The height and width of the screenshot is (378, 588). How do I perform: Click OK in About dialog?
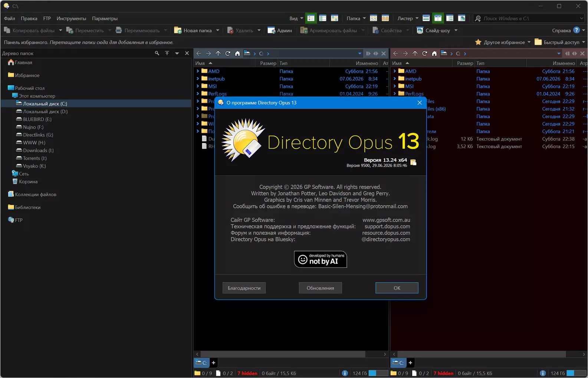pyautogui.click(x=397, y=288)
